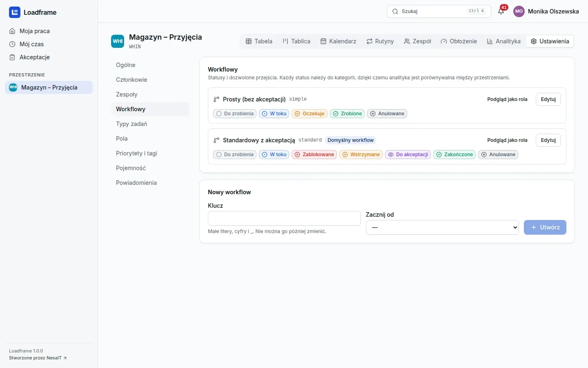Click the Ustawienia gear icon
The image size is (588, 368).
[533, 41]
